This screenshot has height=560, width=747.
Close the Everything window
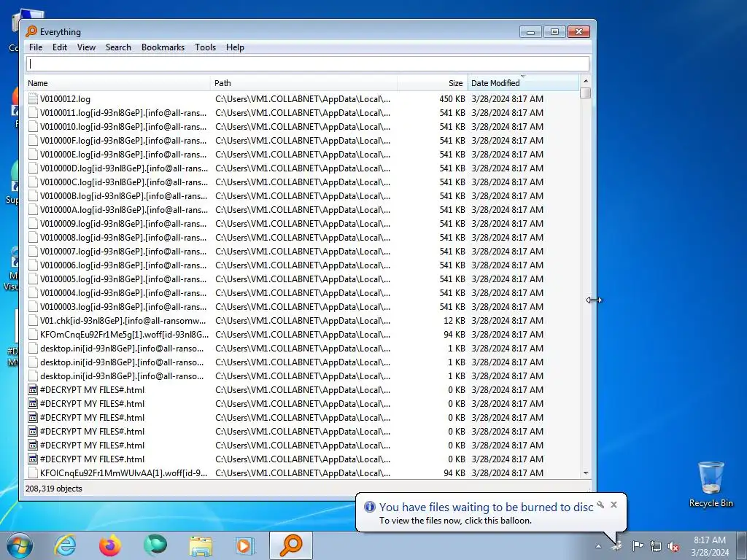(578, 32)
